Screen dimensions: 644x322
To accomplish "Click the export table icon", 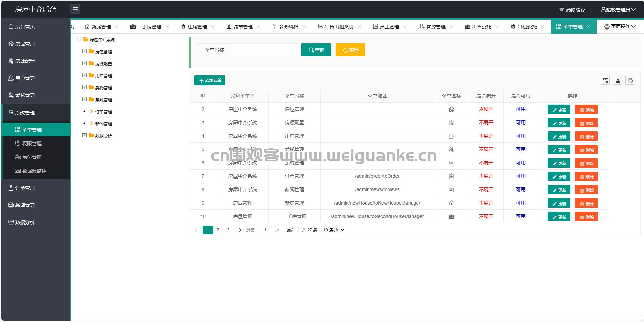I will (x=618, y=81).
